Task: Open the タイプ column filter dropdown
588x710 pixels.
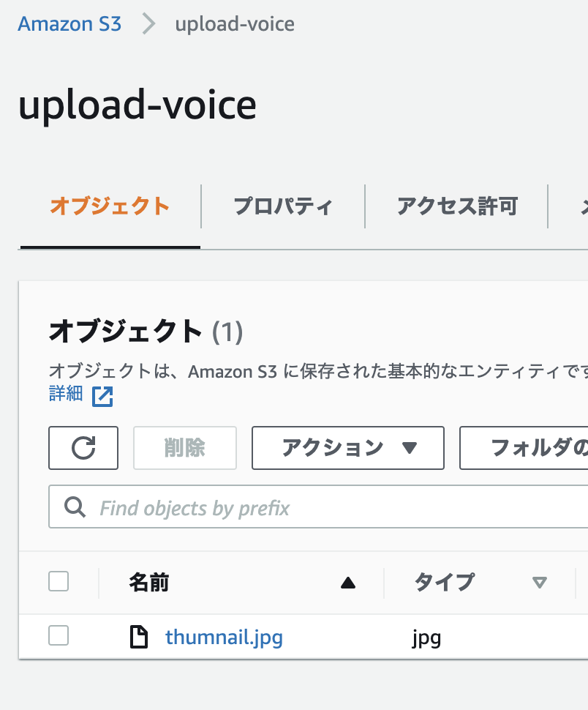Action: click(539, 583)
